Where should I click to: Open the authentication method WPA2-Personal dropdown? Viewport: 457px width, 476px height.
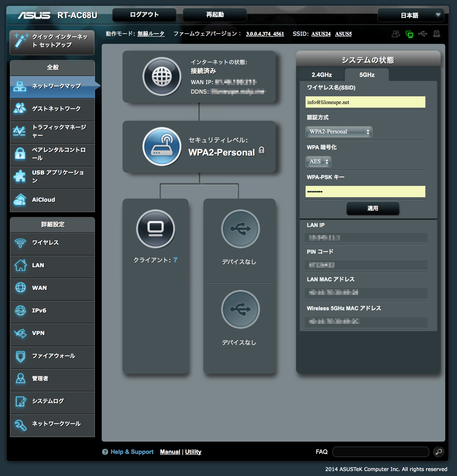(x=339, y=132)
